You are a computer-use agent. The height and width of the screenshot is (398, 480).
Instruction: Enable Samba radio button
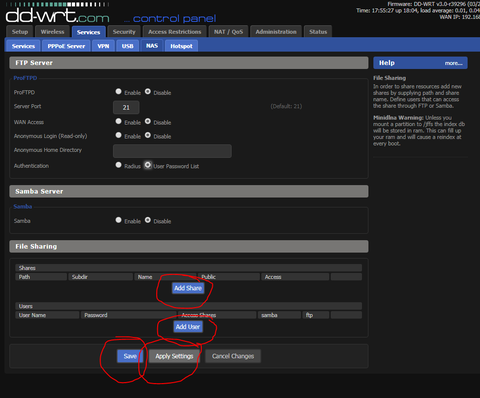click(x=118, y=220)
